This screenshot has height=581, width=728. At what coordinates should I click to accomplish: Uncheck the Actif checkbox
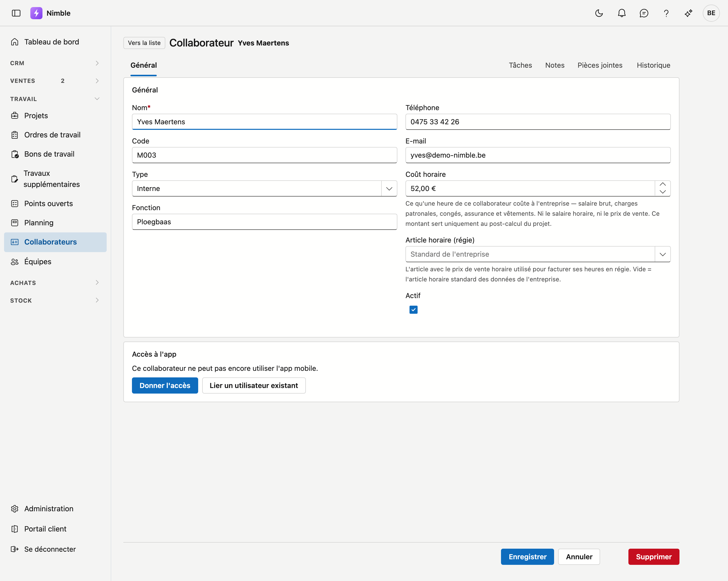point(413,309)
